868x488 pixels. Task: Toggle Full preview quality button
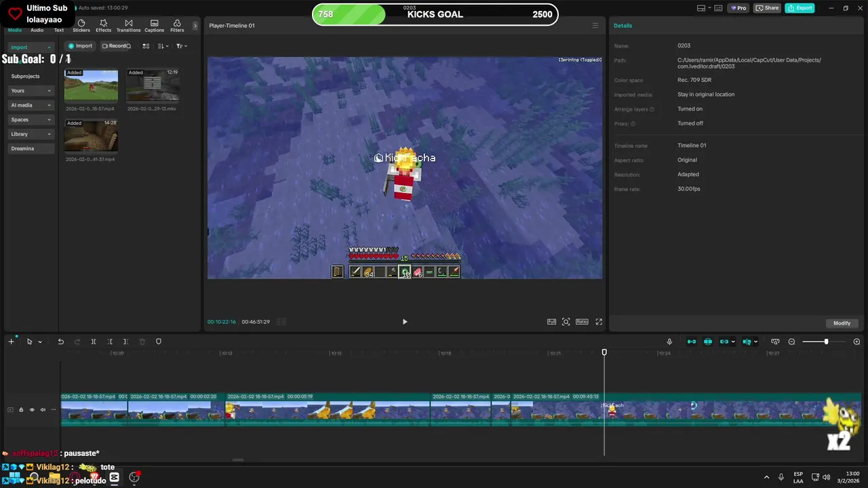tap(551, 322)
